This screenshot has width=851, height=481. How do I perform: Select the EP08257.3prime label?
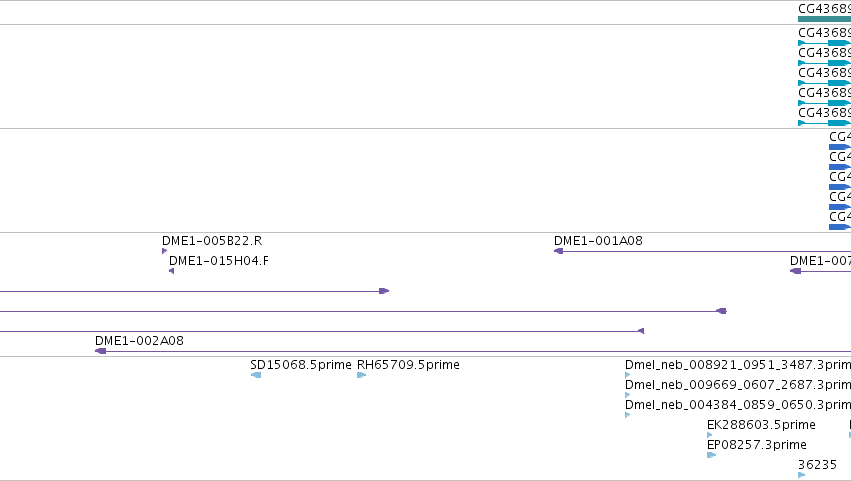point(757,445)
